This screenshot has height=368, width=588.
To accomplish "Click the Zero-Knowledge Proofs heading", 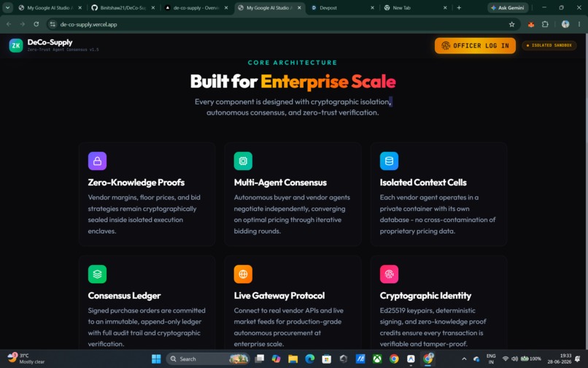I will pos(136,183).
